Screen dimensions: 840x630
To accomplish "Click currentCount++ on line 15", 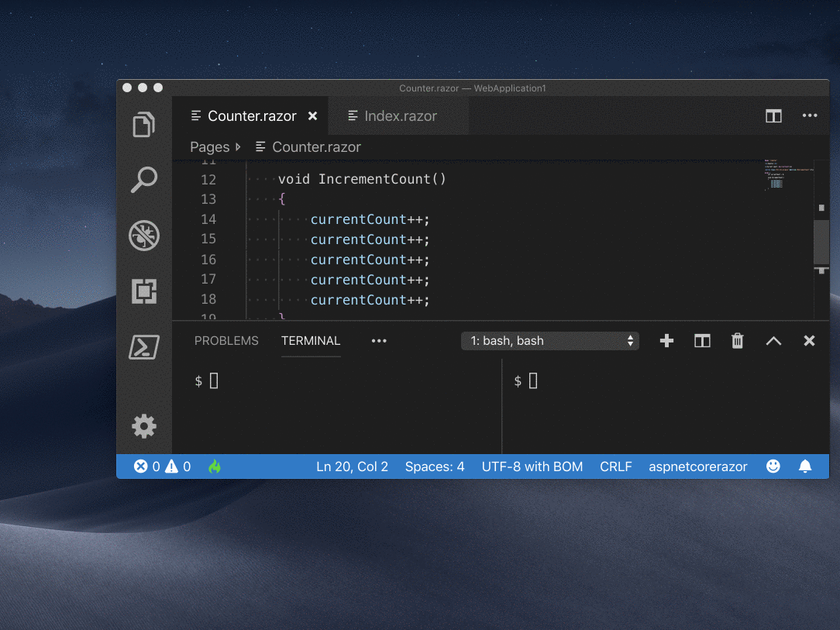I will [370, 239].
